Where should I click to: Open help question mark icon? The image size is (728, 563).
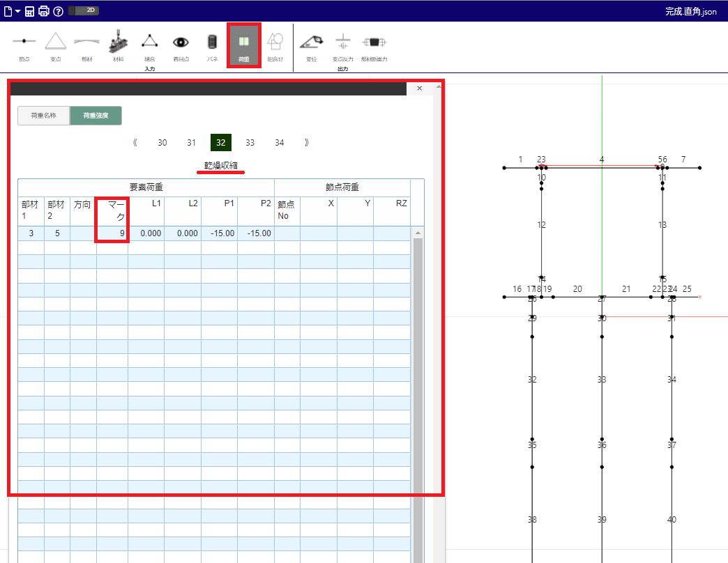click(58, 11)
